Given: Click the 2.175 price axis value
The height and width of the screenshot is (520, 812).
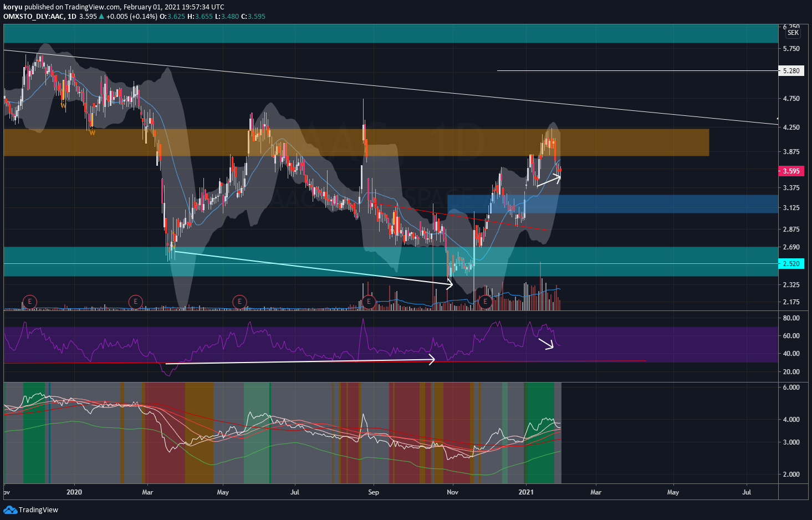Looking at the screenshot, I should pos(791,302).
